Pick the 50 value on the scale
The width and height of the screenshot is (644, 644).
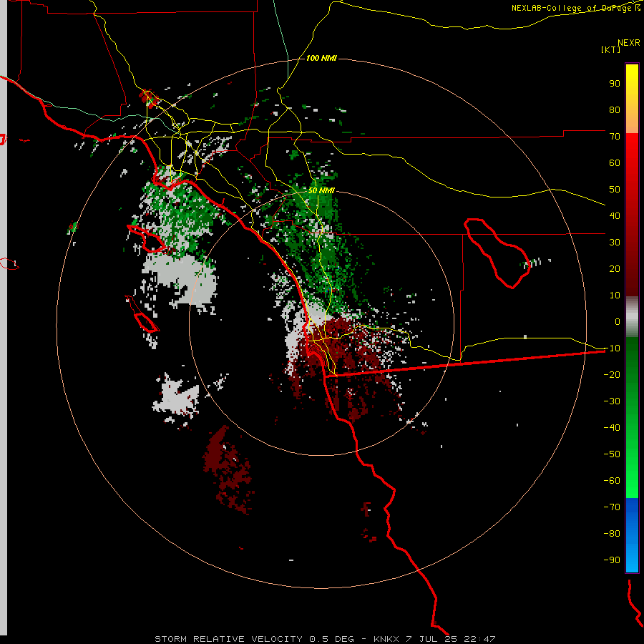pyautogui.click(x=615, y=190)
